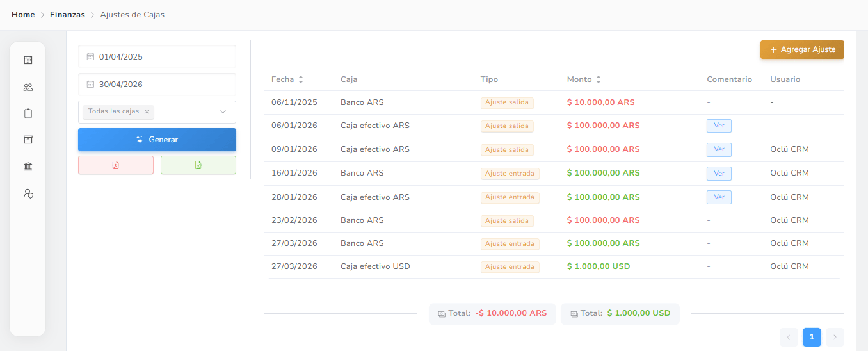Remove the 'Todas las cajas' tag

pos(147,111)
